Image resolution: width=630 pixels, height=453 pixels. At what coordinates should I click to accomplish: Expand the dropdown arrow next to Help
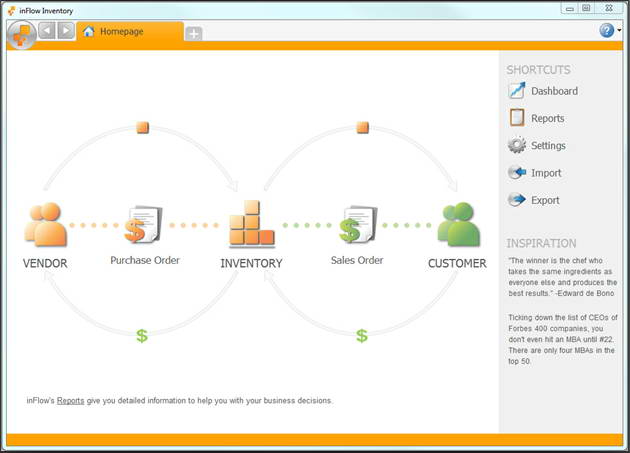point(619,30)
